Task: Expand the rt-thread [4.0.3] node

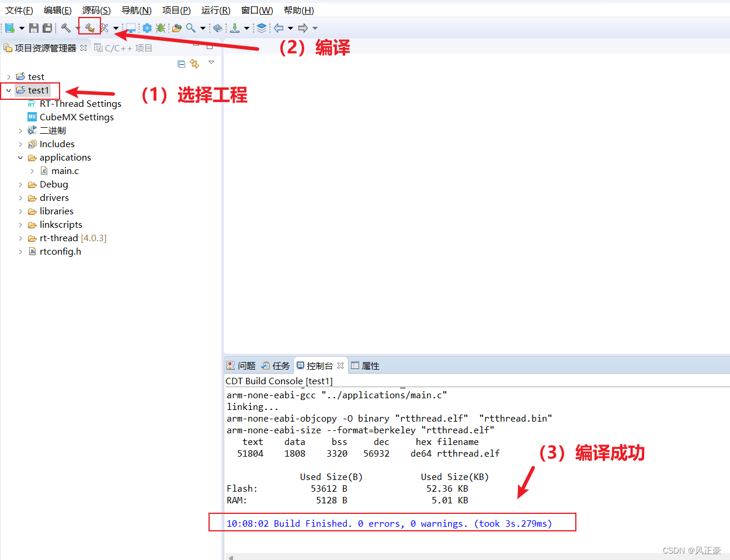Action: click(x=20, y=238)
